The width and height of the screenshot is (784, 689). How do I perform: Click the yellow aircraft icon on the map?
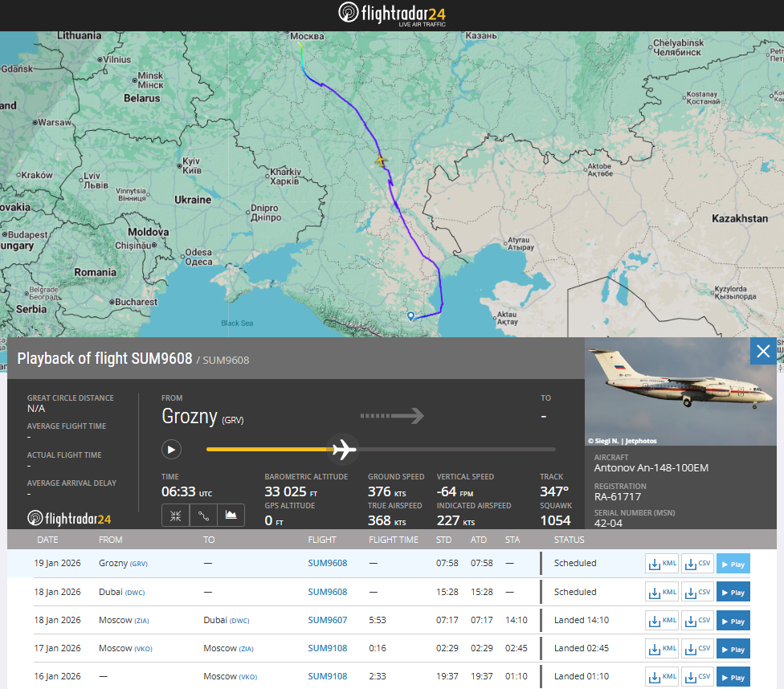pos(381,161)
